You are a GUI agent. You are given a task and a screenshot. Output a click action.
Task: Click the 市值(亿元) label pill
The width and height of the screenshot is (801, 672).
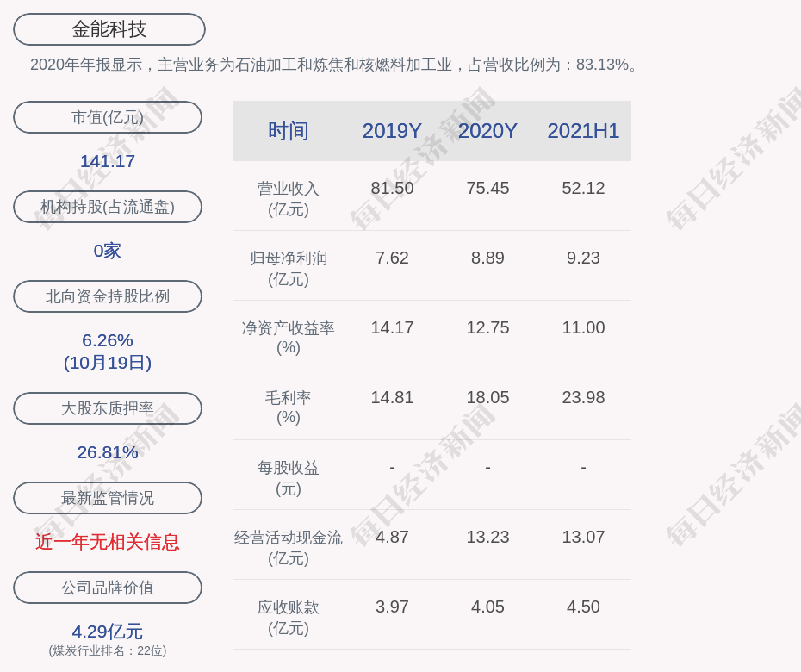(x=108, y=117)
